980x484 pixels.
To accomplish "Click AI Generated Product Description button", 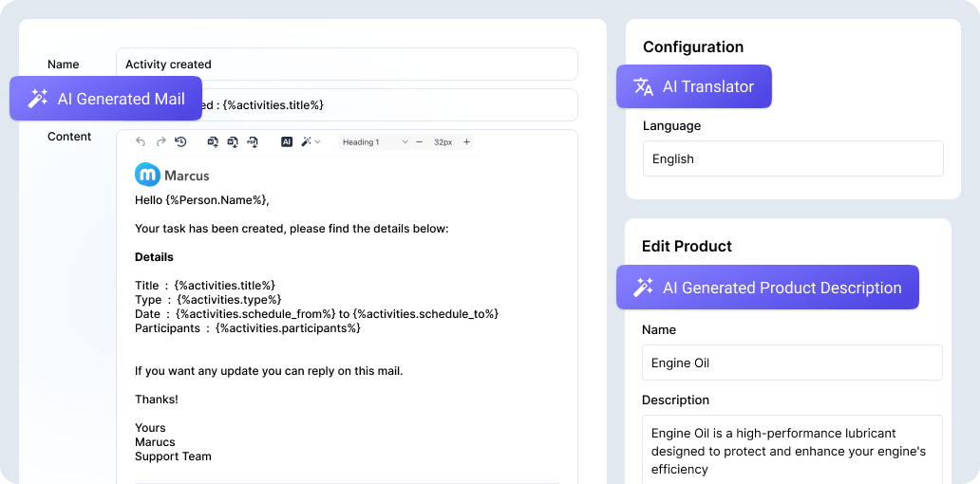I will (x=767, y=288).
